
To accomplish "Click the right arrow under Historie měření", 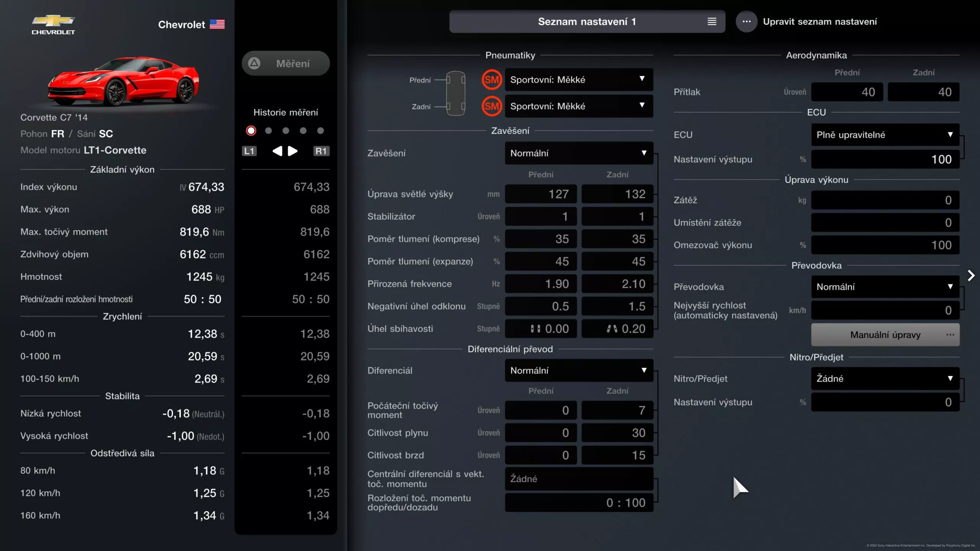I will 293,151.
